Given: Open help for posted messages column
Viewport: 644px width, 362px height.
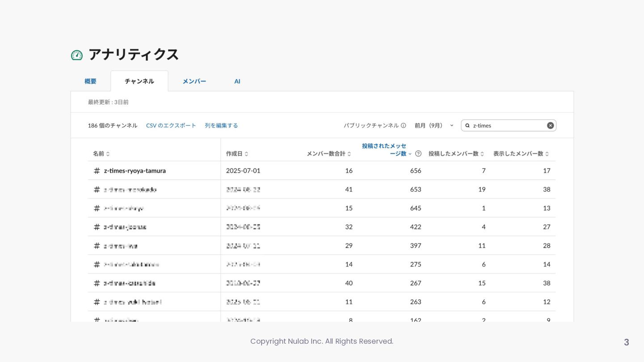Looking at the screenshot, I should (x=418, y=154).
